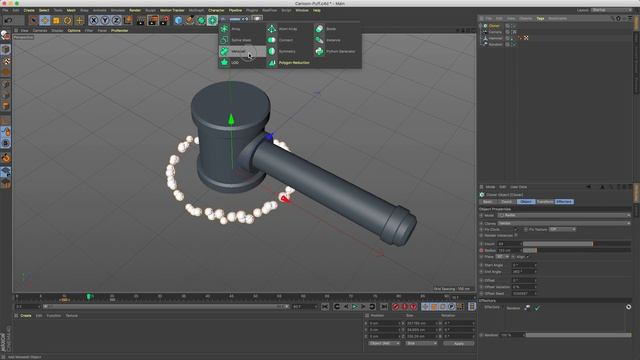Image resolution: width=640 pixels, height=360 pixels.
Task: Click the effector Random strength slider
Action: (578, 335)
